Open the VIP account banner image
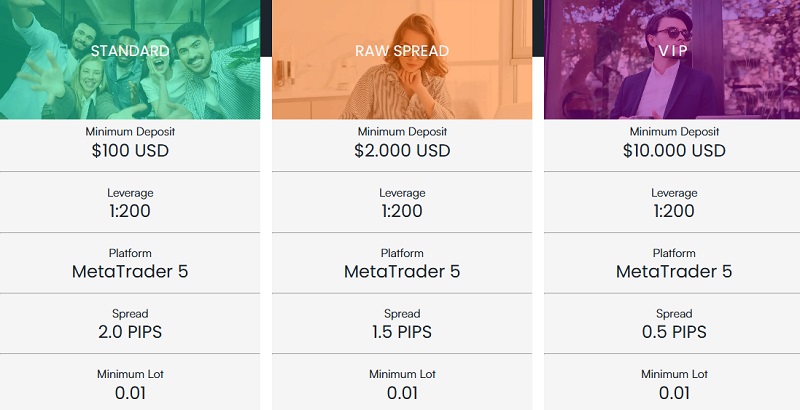800x410 pixels. pos(672,60)
